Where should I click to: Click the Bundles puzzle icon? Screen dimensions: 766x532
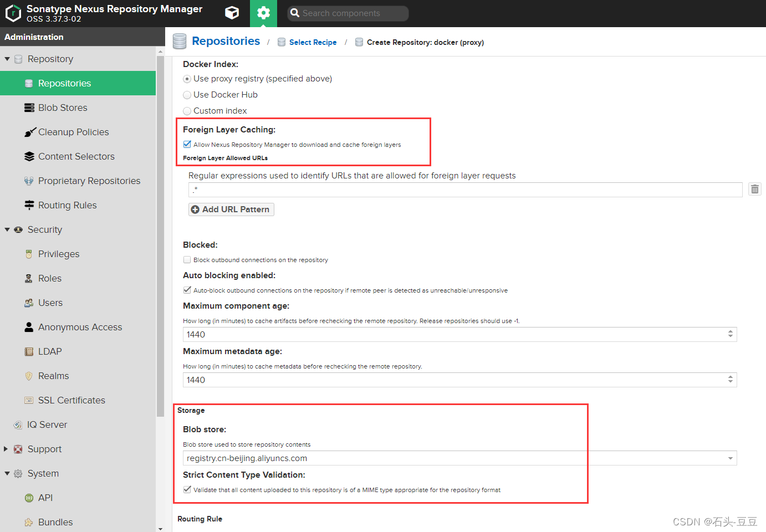(29, 522)
